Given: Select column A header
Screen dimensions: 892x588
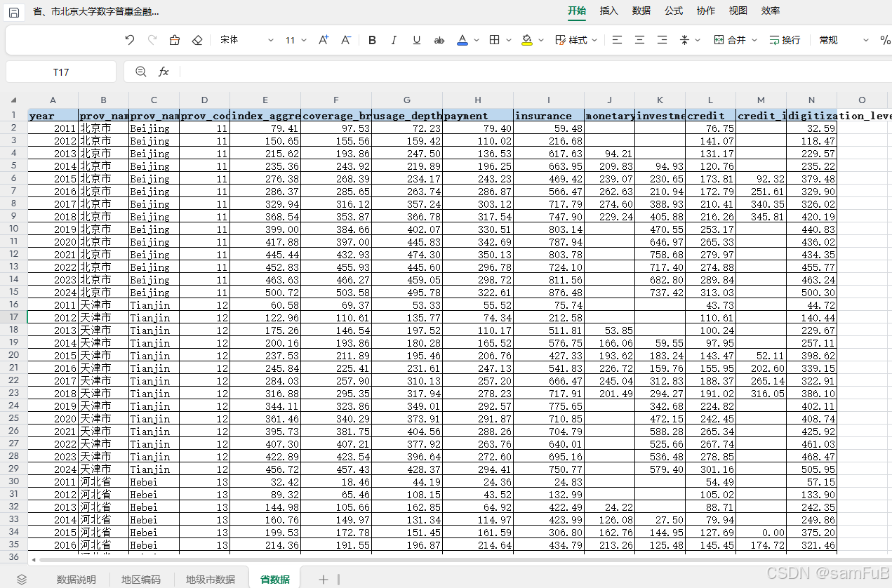Looking at the screenshot, I should pos(53,100).
